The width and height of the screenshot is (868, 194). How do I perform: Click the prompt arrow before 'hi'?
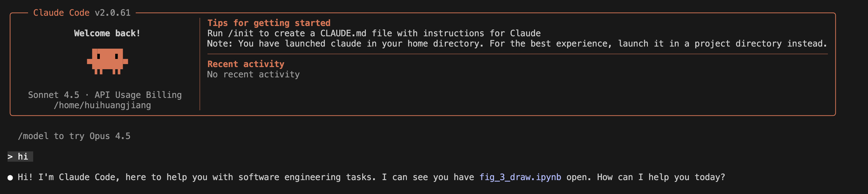tap(10, 157)
